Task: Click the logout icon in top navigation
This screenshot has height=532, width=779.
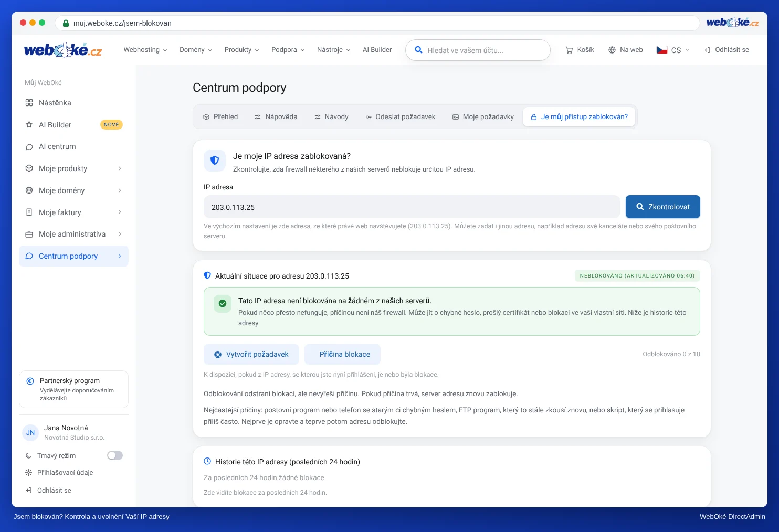Action: tap(708, 50)
